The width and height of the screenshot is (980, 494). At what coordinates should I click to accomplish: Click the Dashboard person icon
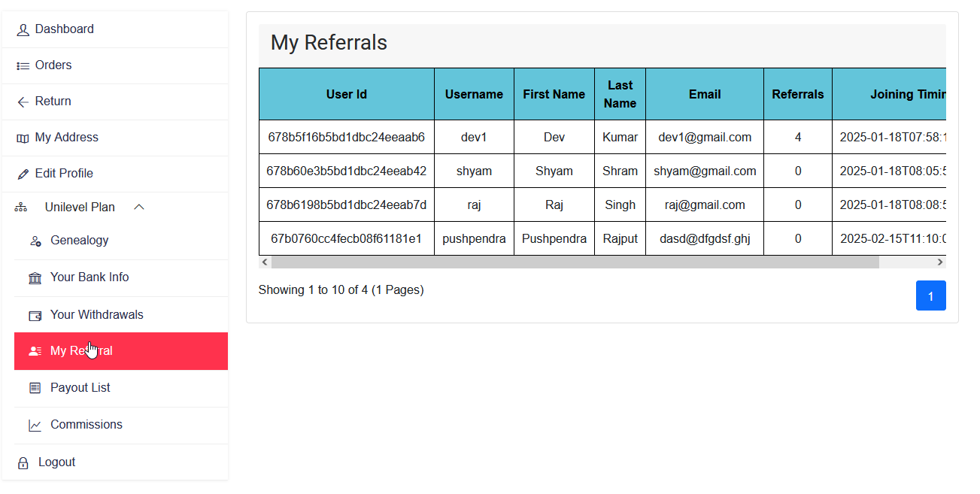pos(23,29)
